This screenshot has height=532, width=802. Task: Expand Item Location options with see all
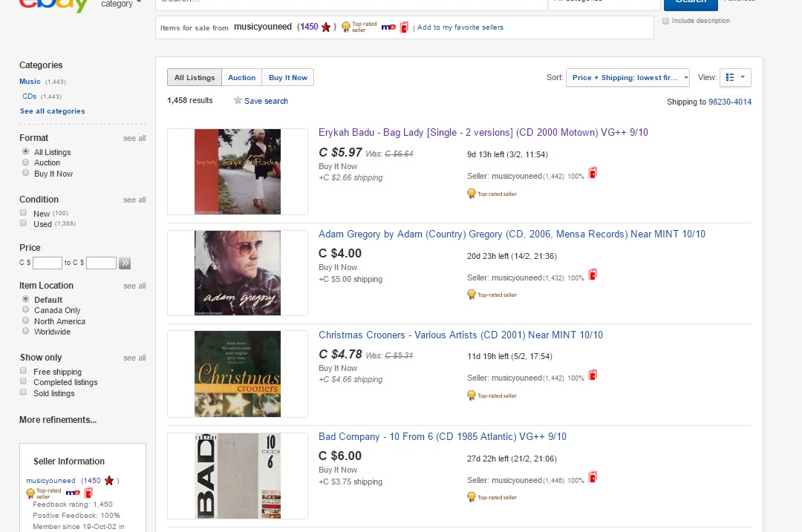point(134,286)
